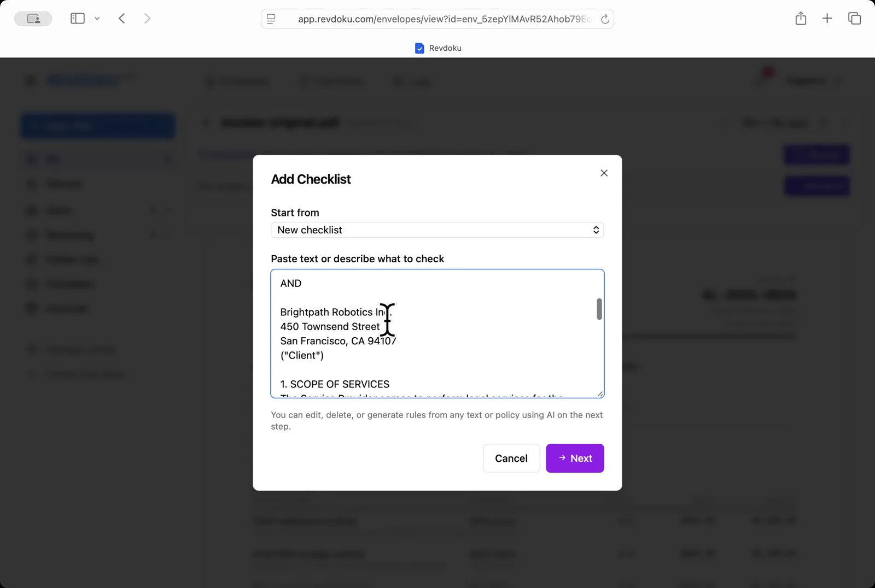
Task: Reload the current page
Action: [x=605, y=19]
